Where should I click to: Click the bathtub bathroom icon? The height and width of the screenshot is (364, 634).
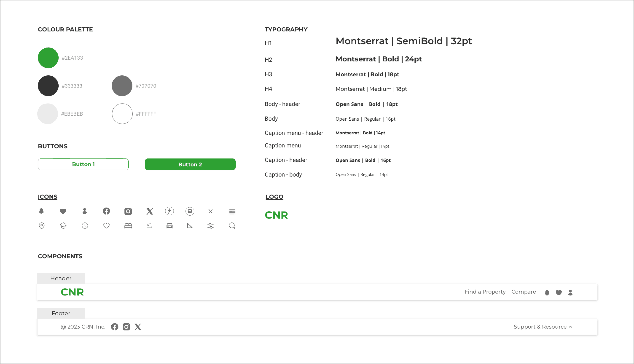click(x=149, y=226)
